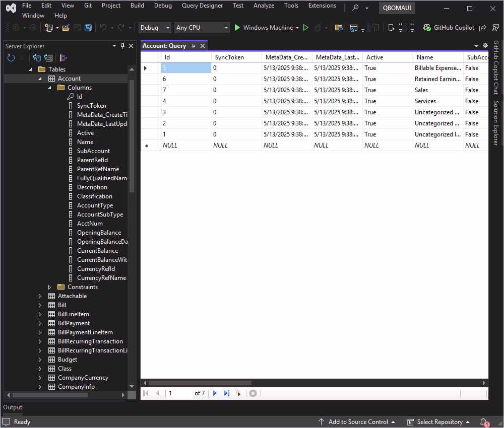Expand the Attachable table
Viewport: 504px width, 428px height.
click(x=40, y=296)
